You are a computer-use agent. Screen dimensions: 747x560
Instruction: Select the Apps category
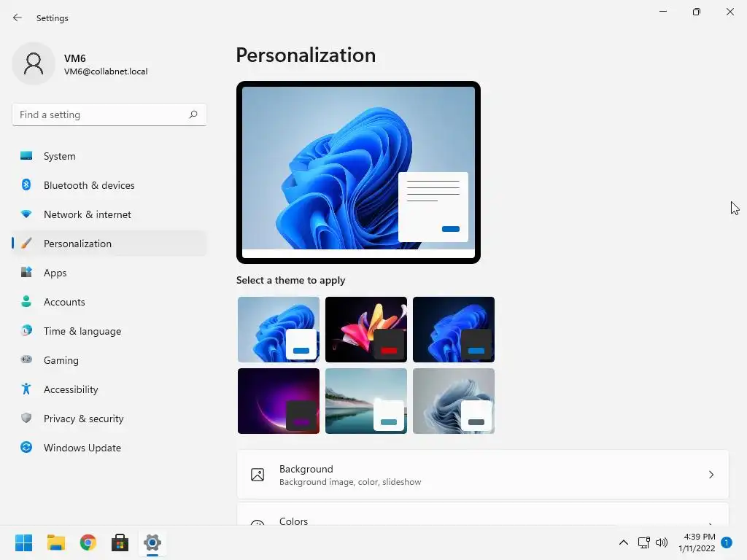109,273
